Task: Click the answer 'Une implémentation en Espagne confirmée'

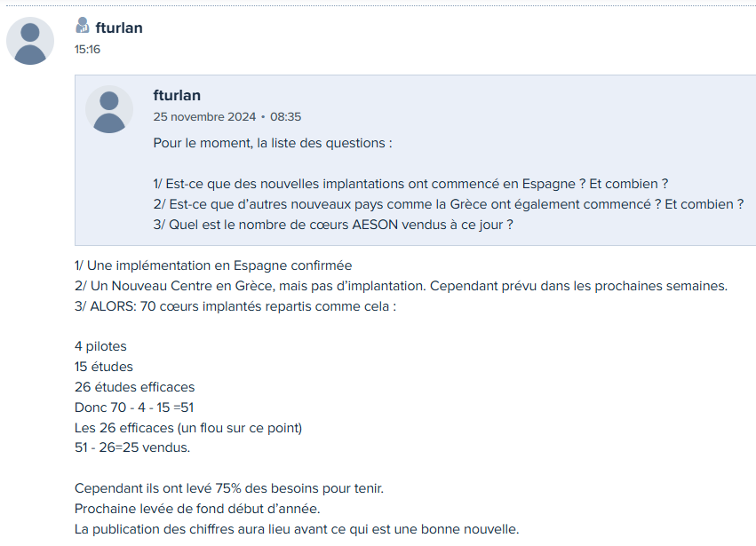Action: 213,265
